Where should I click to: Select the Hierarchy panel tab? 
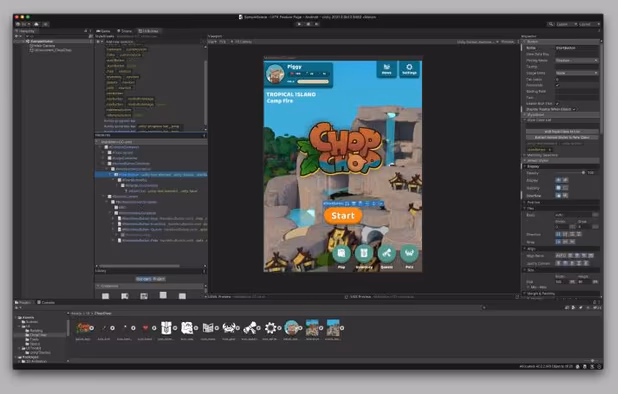click(x=26, y=31)
